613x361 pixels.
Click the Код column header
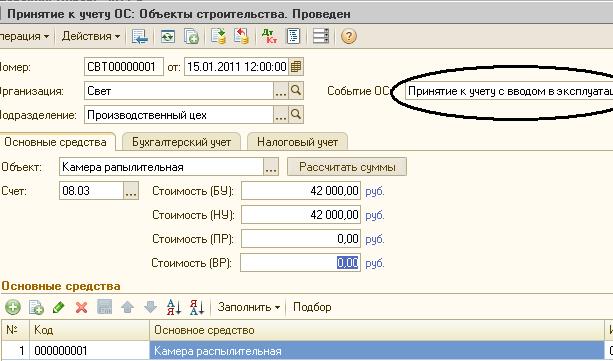(90, 330)
